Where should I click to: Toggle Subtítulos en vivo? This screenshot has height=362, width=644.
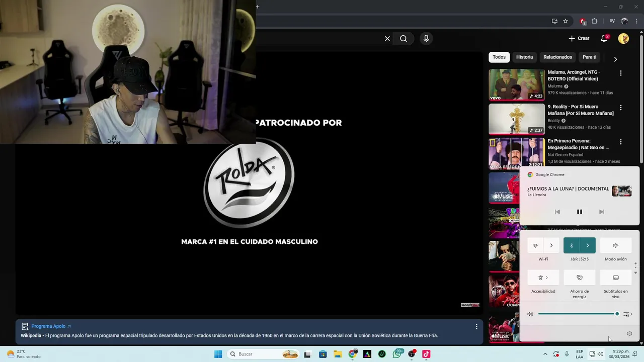(615, 278)
